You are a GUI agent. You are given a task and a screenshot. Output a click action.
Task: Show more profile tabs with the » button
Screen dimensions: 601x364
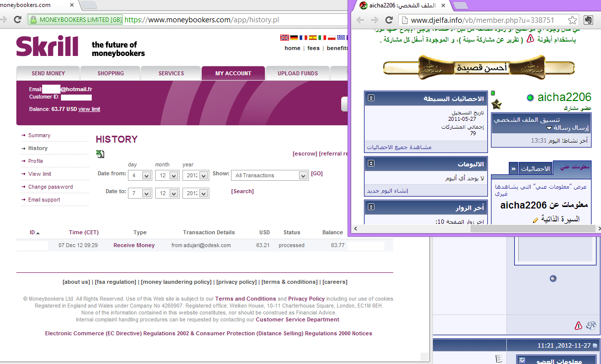[x=513, y=169]
